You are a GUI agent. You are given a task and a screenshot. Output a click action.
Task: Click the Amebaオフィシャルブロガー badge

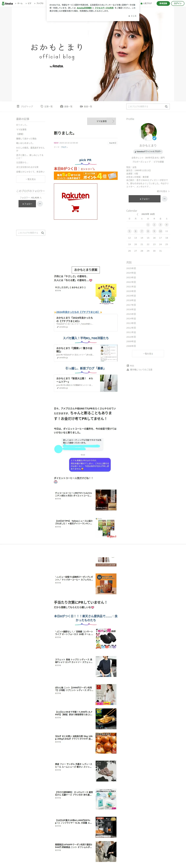click(148, 152)
